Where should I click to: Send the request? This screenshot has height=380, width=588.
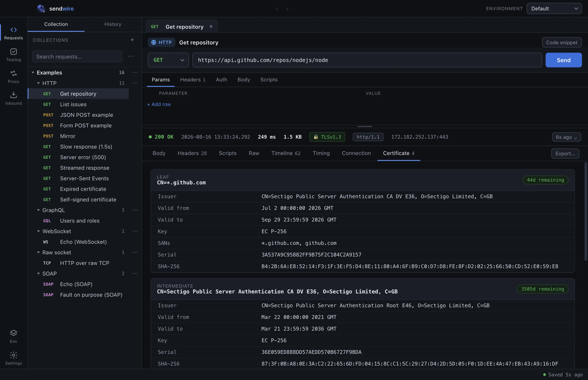tap(564, 60)
